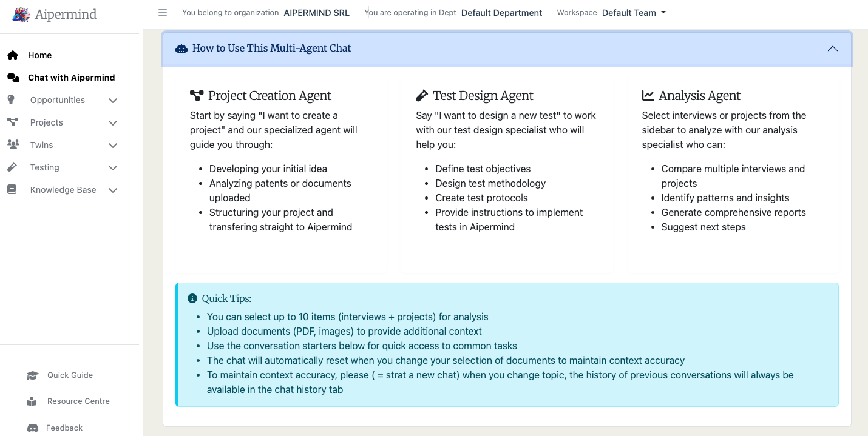
Task: Click the Home house icon
Action: 13,55
